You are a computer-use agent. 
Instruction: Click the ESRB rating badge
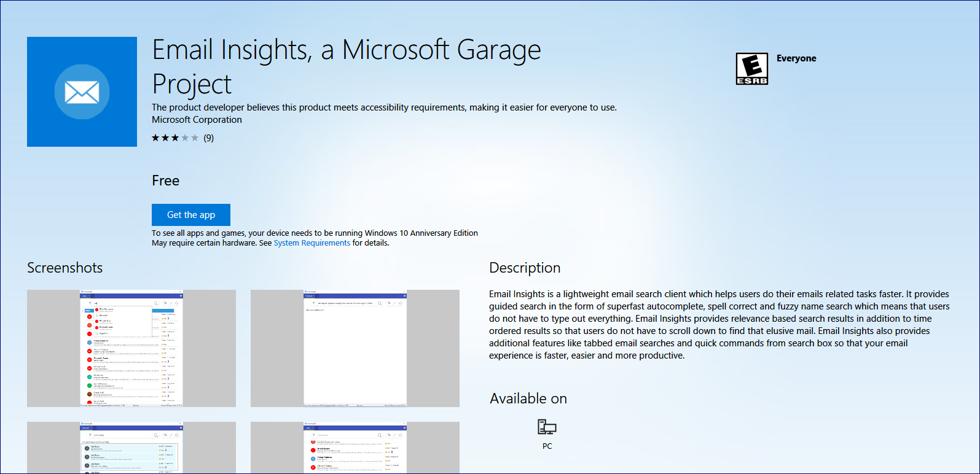(x=752, y=69)
